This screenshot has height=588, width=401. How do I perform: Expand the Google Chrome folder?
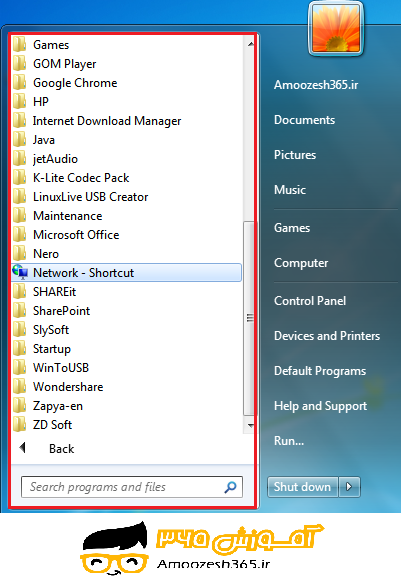pyautogui.click(x=126, y=83)
